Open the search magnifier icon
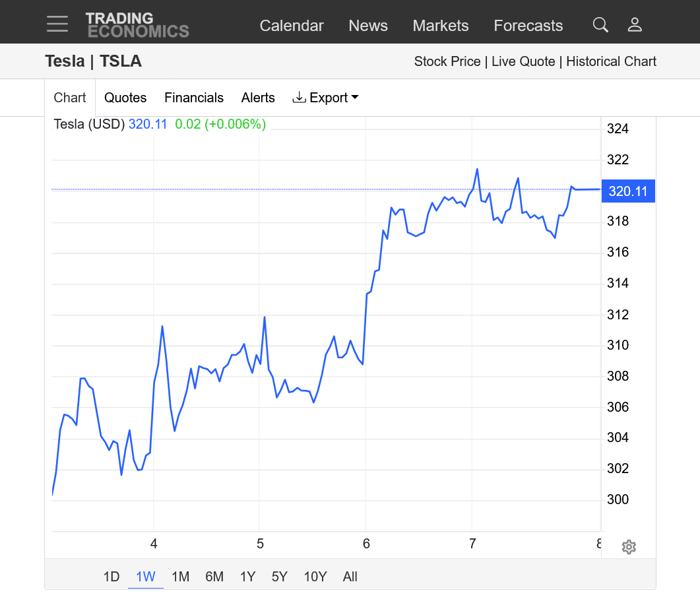This screenshot has height=611, width=700. click(x=600, y=25)
